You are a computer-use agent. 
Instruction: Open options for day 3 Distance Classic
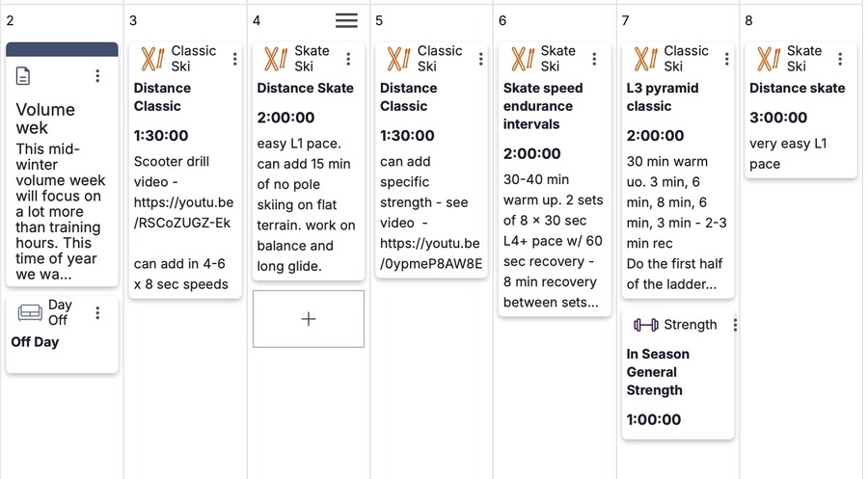pyautogui.click(x=234, y=59)
